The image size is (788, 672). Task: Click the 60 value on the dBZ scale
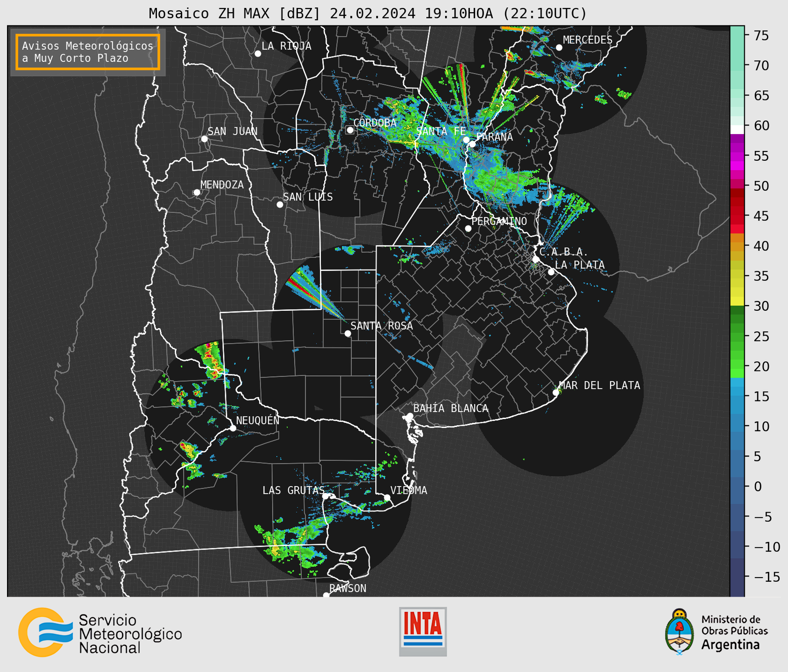pyautogui.click(x=761, y=126)
